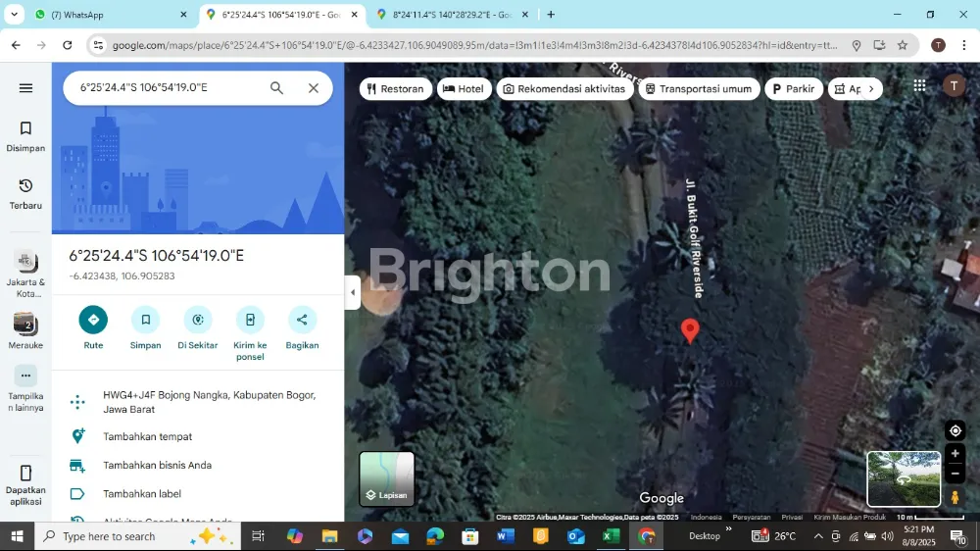Collapse the side panel arrow
980x551 pixels.
pos(353,292)
